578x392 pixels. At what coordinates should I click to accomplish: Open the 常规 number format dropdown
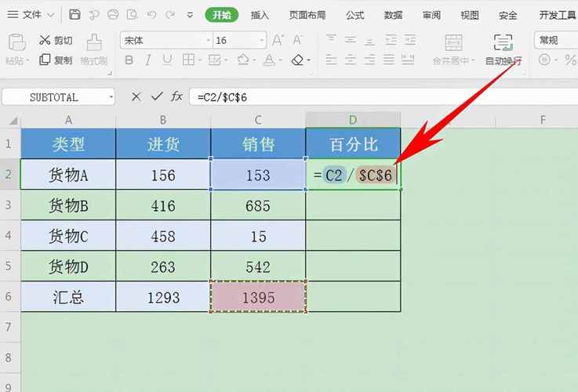[x=556, y=40]
